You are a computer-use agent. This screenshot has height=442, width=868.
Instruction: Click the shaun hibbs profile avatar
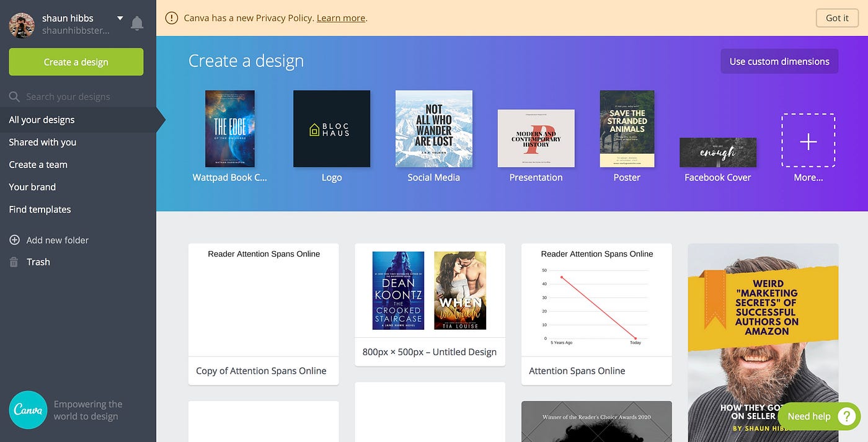(22, 25)
